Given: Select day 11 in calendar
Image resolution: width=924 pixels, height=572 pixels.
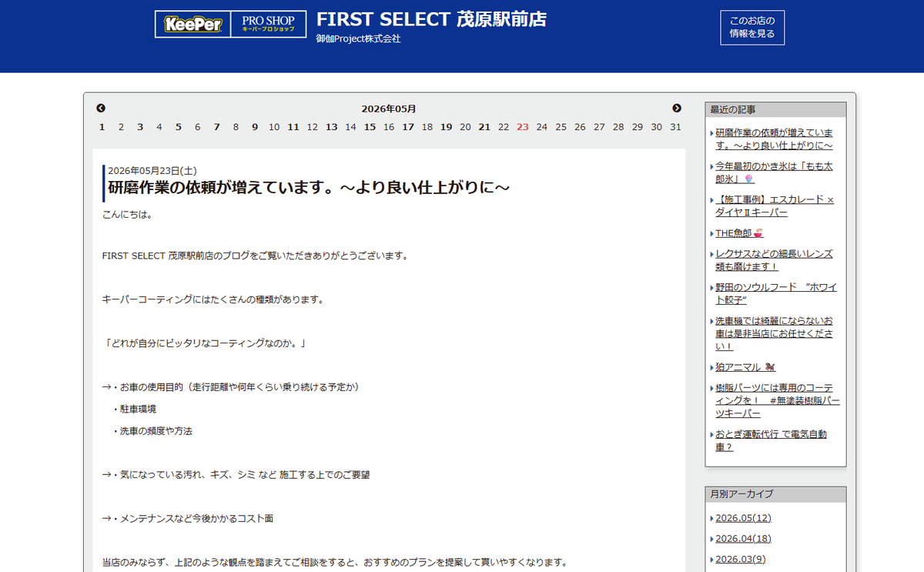Looking at the screenshot, I should click(293, 127).
